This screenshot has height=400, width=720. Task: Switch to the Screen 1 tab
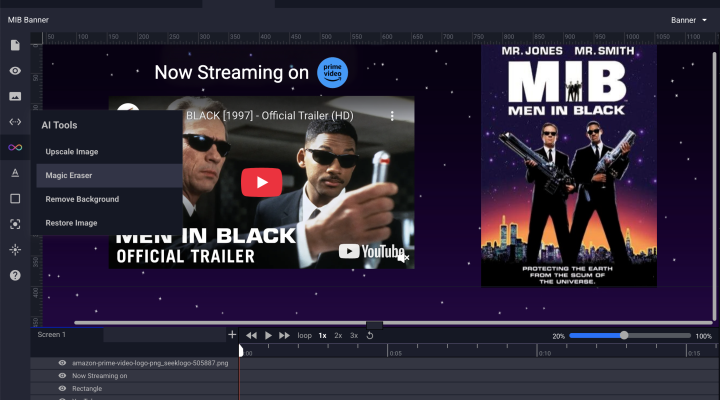(67, 335)
